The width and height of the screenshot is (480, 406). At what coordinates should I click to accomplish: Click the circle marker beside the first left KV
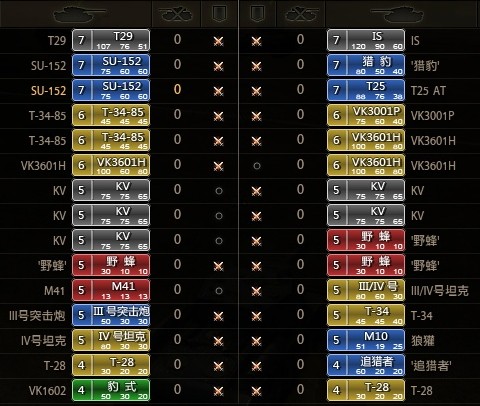(219, 191)
